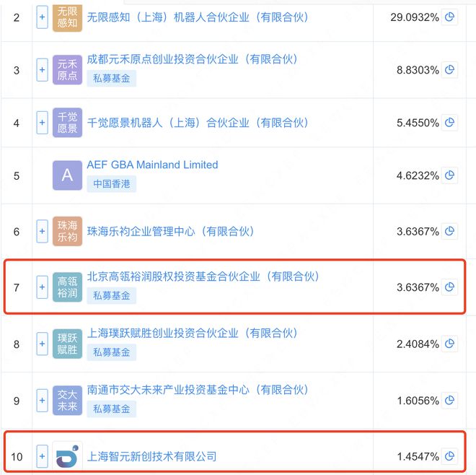Expand row 4 千觉愿景 plus button
This screenshot has width=476, height=475.
43,123
